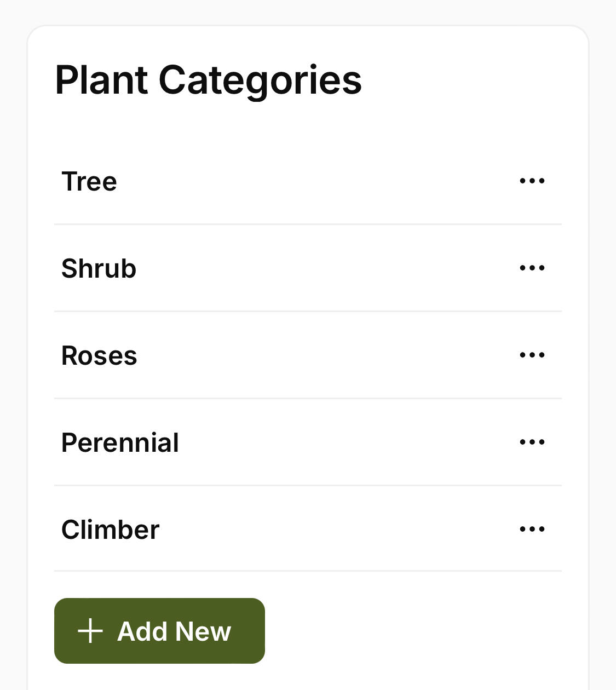This screenshot has height=690, width=616.
Task: Select the Shrub category label
Action: (99, 268)
